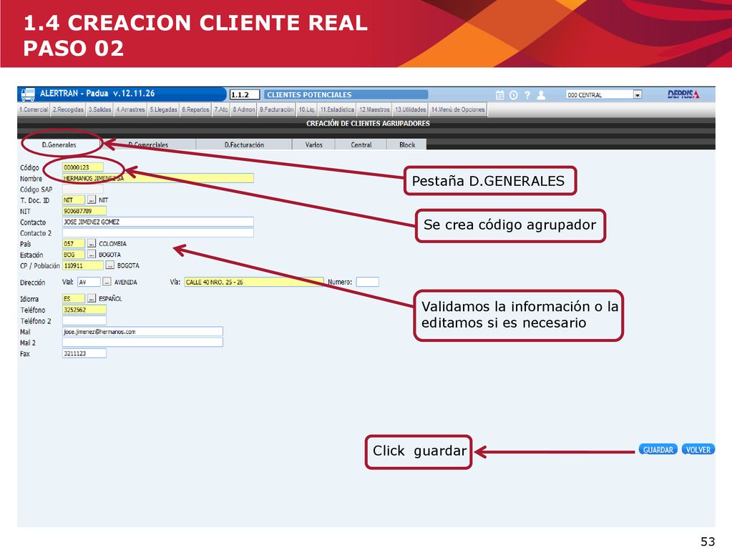Click the VOLVER button
This screenshot has height=560, width=732.
698,450
